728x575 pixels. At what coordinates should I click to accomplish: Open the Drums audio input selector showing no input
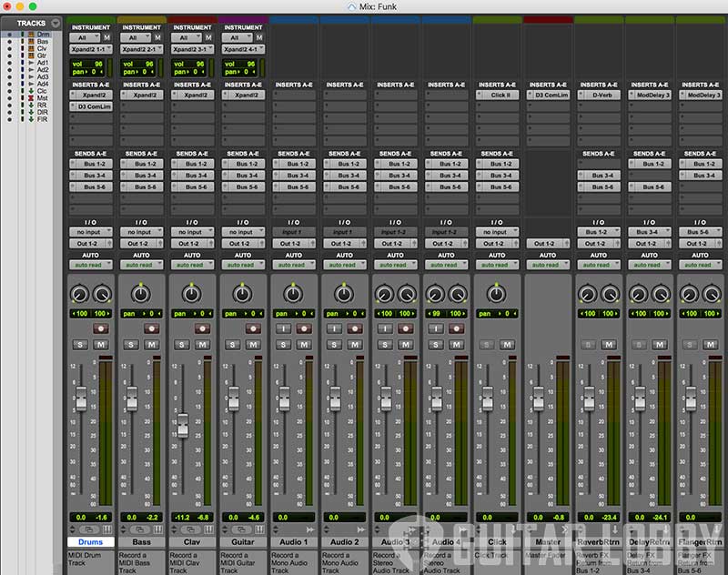pos(91,232)
